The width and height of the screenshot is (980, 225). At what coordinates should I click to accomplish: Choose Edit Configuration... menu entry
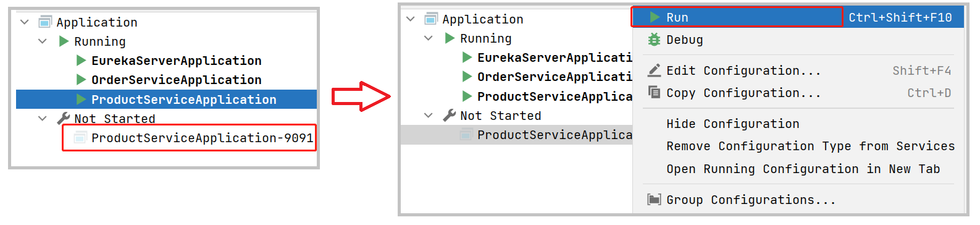(798, 70)
